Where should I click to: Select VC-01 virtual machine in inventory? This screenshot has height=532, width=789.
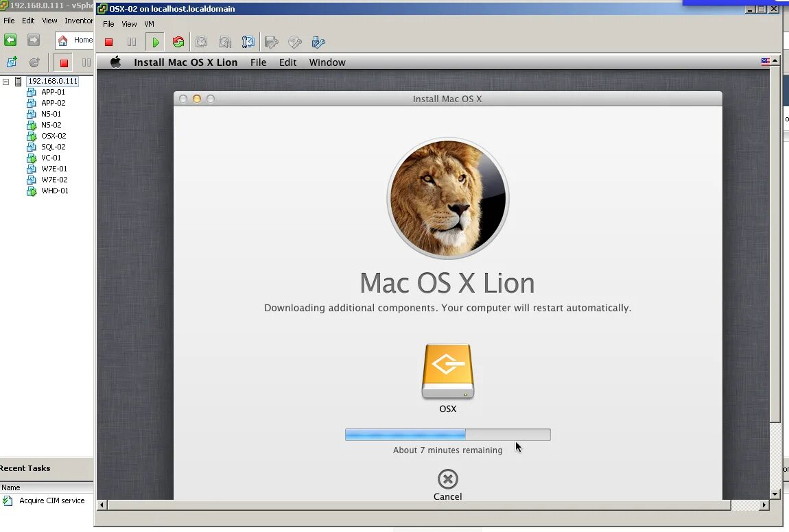tap(51, 158)
